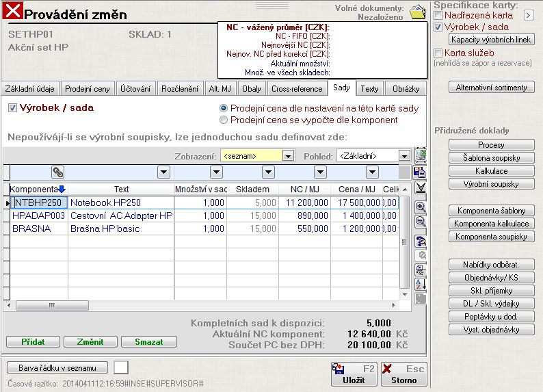Open Alternativní sortimenty
The height and width of the screenshot is (392, 543).
click(491, 88)
